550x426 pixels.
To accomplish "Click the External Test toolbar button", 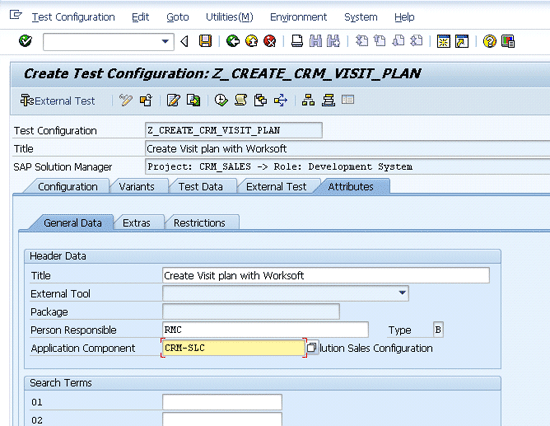I will click(x=58, y=101).
